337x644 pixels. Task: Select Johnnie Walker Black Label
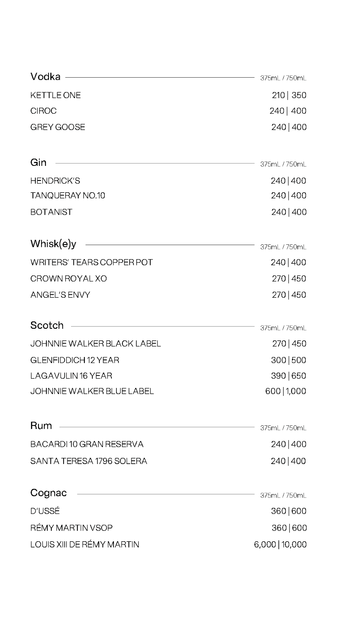pos(96,344)
